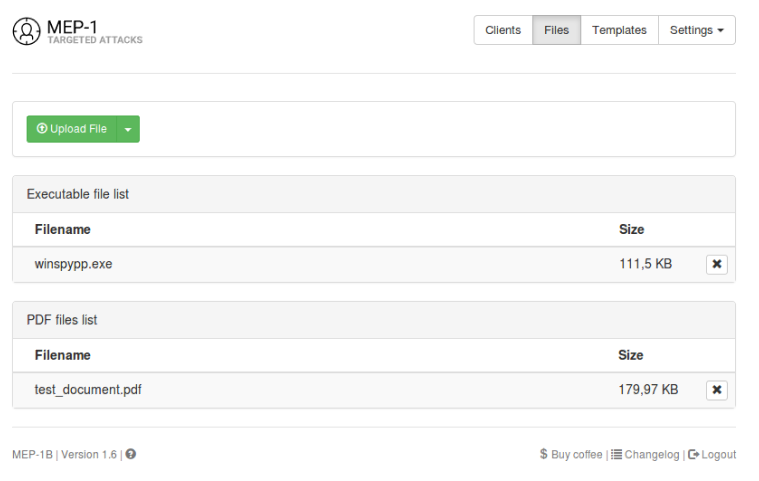Open the Changelog link text
Screen dimensions: 759x481
pyautogui.click(x=652, y=454)
